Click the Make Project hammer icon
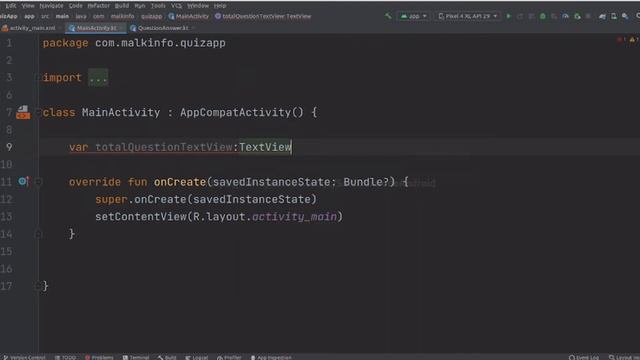The image size is (640, 360). pyautogui.click(x=388, y=16)
